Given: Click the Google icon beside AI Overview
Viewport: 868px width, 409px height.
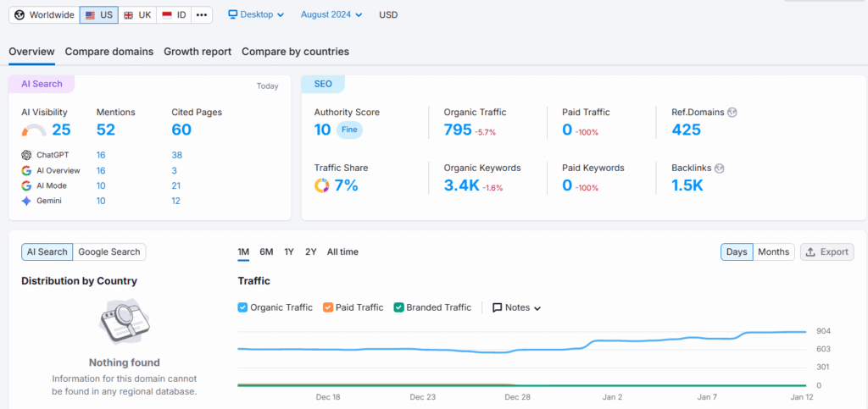Looking at the screenshot, I should point(27,170).
